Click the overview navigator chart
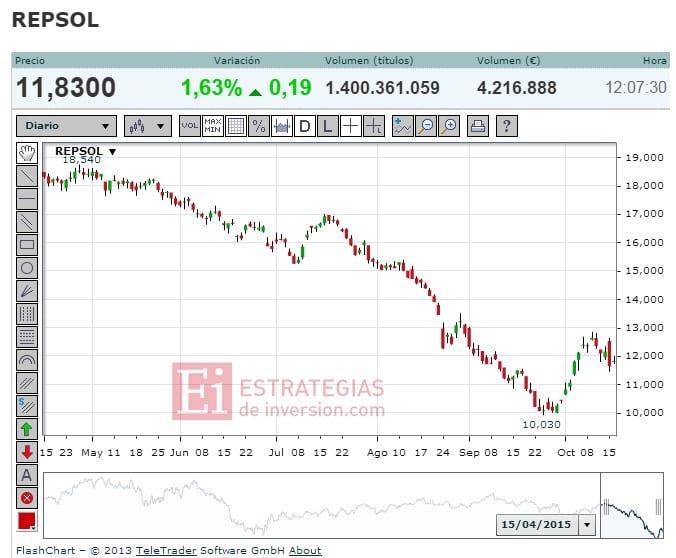 (354, 505)
